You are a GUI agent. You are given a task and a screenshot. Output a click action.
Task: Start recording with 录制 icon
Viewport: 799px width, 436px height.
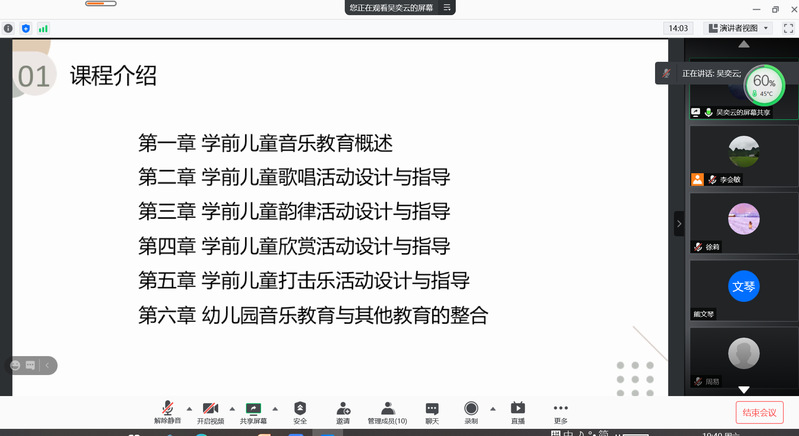click(471, 409)
